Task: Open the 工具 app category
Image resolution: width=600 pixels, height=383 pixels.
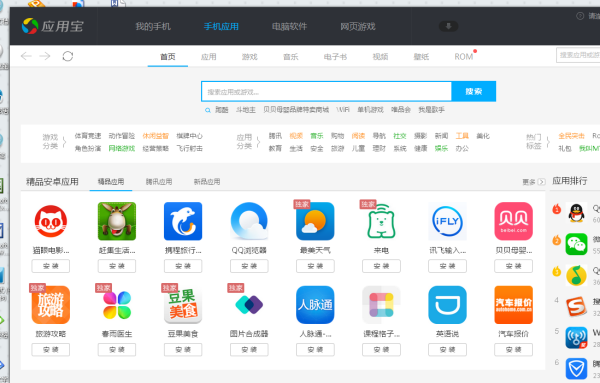Action: click(x=462, y=136)
